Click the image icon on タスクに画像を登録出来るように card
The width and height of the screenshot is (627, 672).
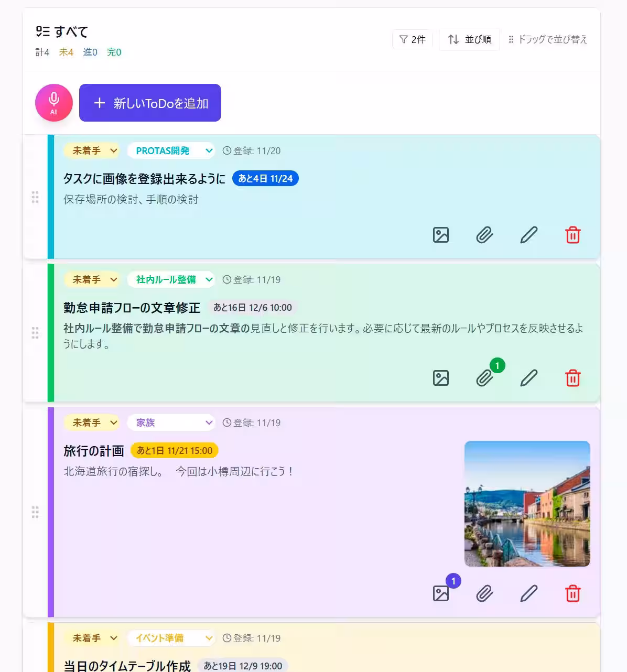pyautogui.click(x=441, y=235)
